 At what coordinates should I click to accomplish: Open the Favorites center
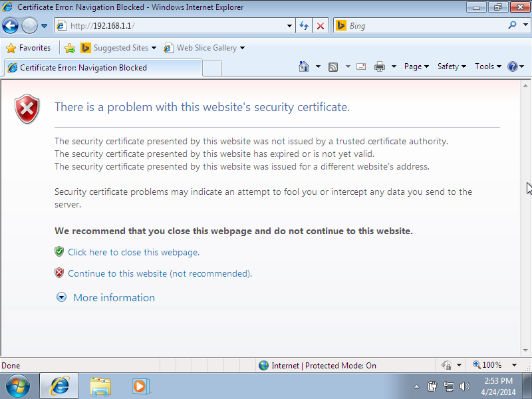coord(29,48)
